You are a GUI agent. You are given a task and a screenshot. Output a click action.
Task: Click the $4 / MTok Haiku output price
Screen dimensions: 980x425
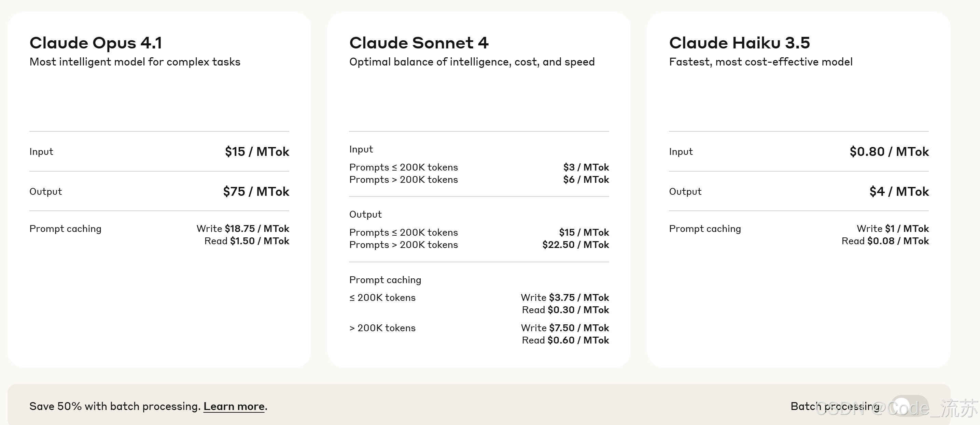[x=899, y=191]
